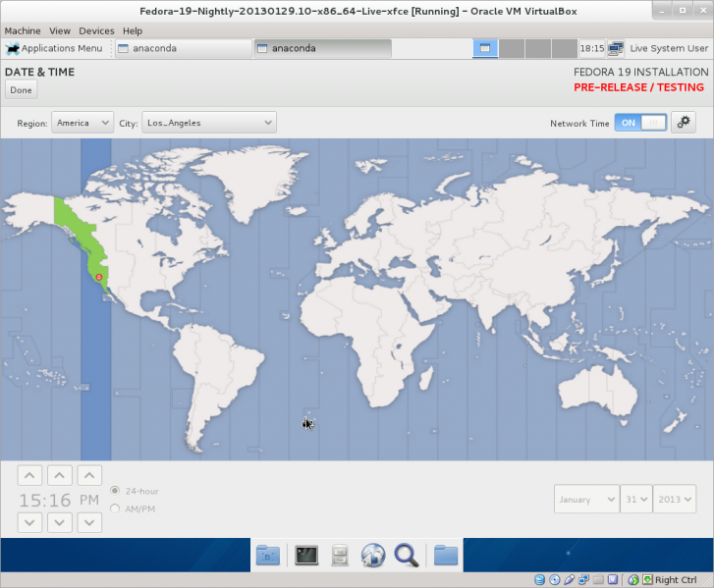Select the AM/PM radio button

(115, 508)
